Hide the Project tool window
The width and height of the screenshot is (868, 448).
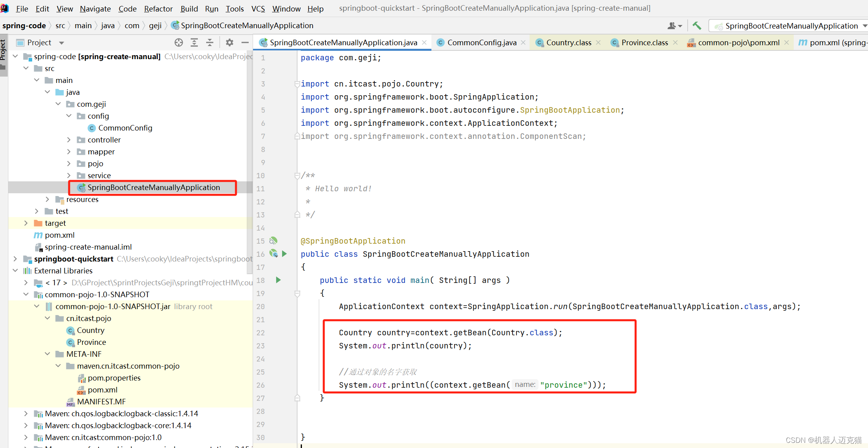(245, 42)
